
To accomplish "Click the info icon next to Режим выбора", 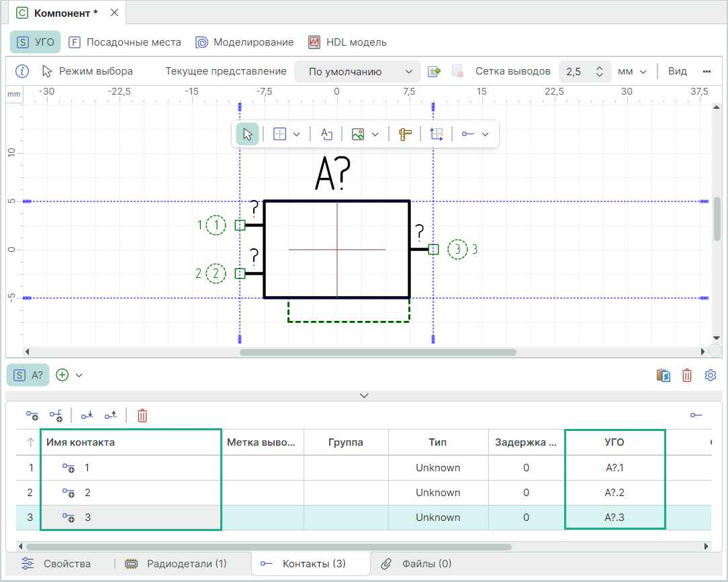I will click(22, 71).
